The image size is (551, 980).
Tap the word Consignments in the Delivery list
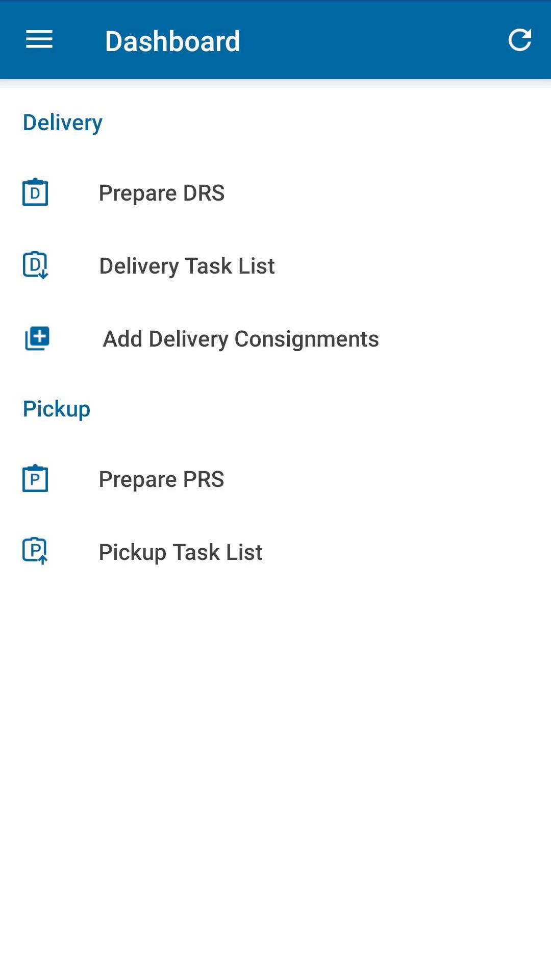[306, 339]
